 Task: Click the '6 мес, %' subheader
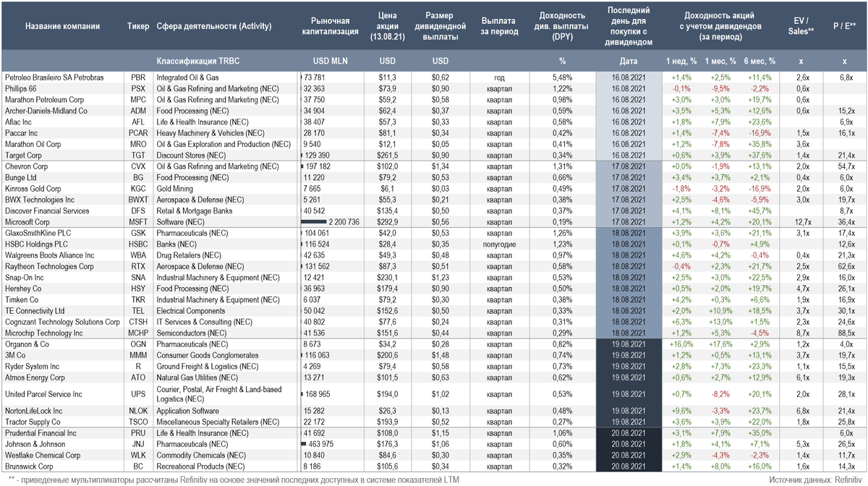click(759, 61)
